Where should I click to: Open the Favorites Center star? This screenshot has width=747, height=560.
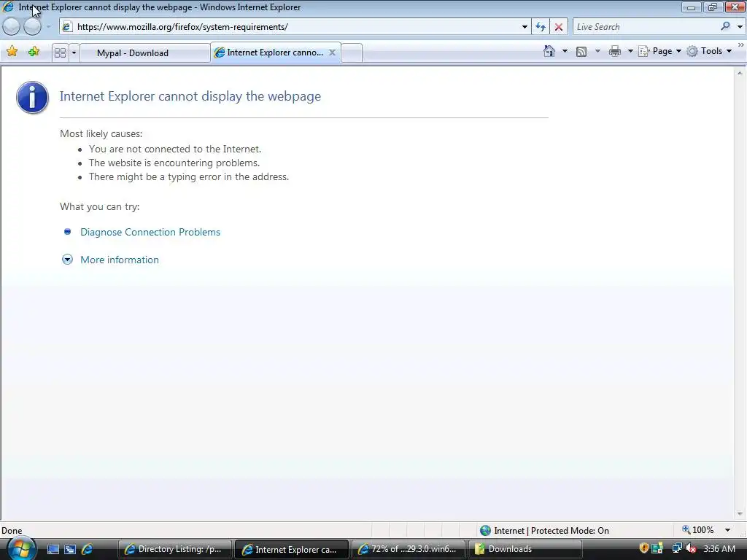(12, 52)
